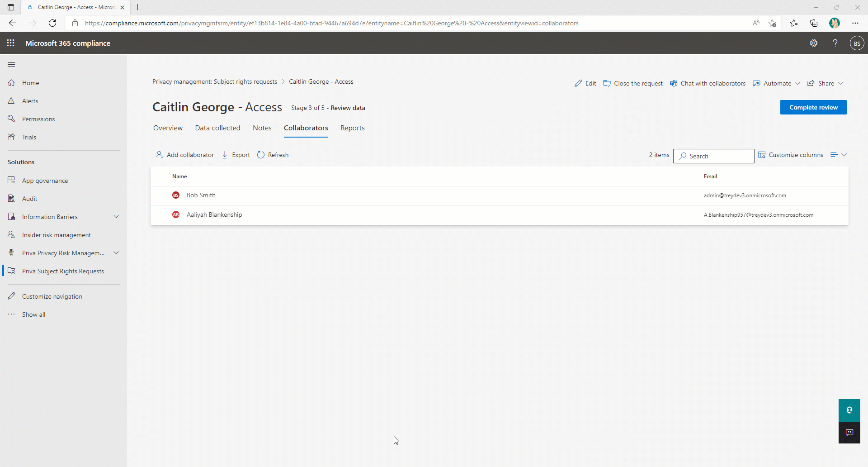Open the Reports tab

(x=352, y=128)
